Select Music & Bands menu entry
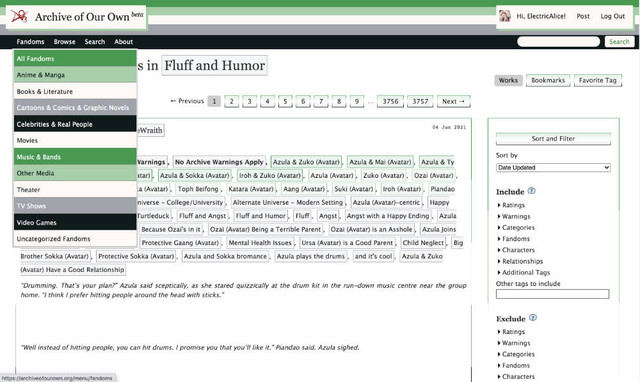 click(x=75, y=157)
